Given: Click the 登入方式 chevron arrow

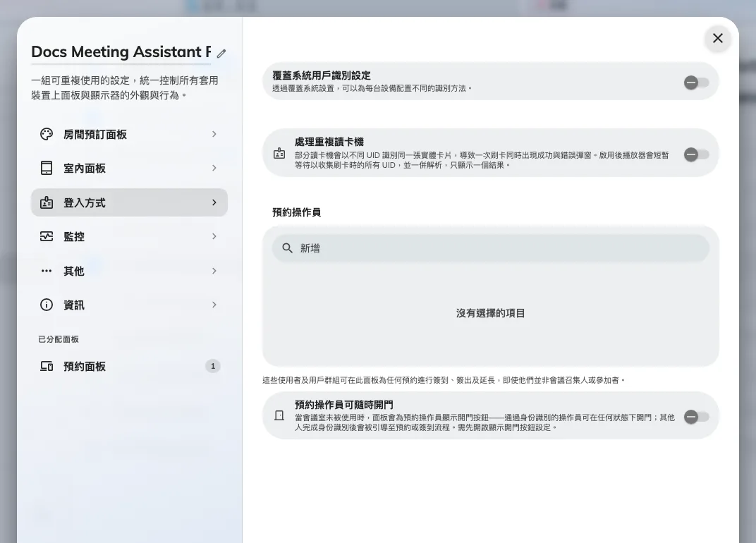Looking at the screenshot, I should click(214, 202).
